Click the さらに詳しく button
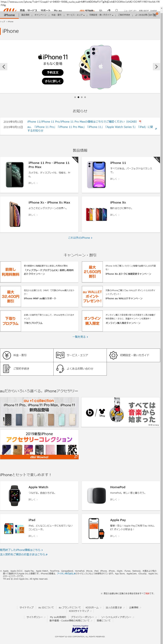Viewport: 163px width, 644px height. [x=53, y=81]
